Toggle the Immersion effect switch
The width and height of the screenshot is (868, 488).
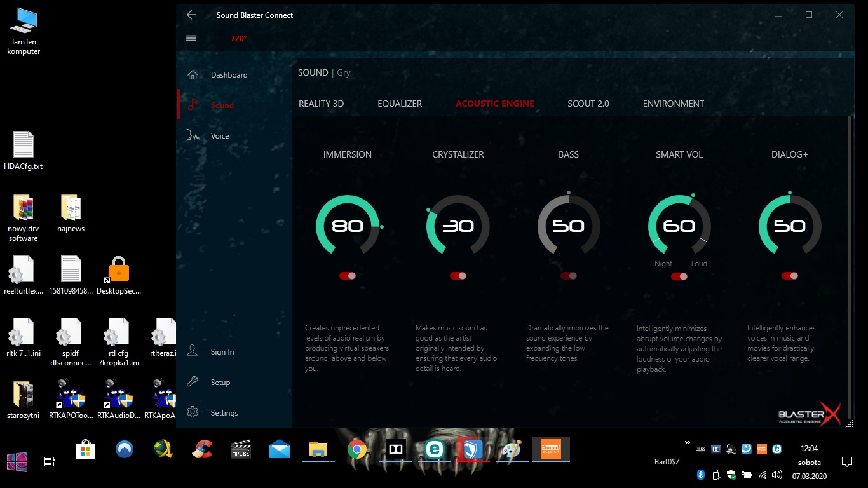tap(348, 276)
